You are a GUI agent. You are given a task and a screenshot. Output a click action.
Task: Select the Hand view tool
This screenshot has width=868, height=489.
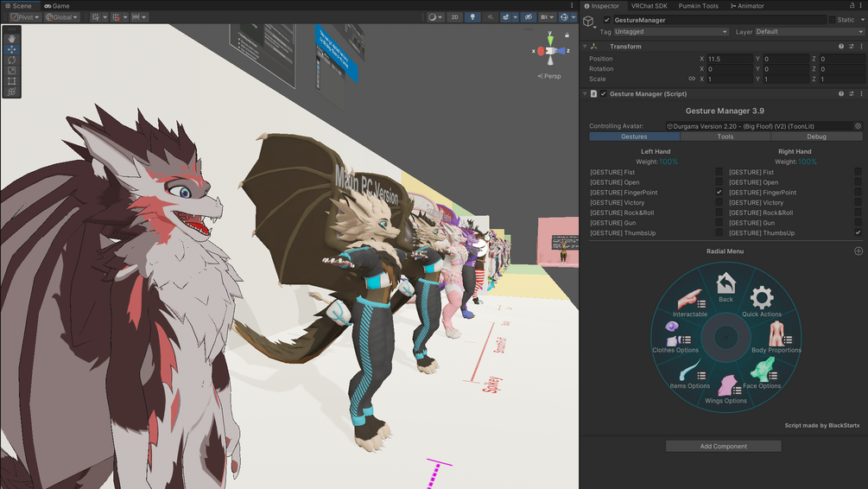coord(11,39)
